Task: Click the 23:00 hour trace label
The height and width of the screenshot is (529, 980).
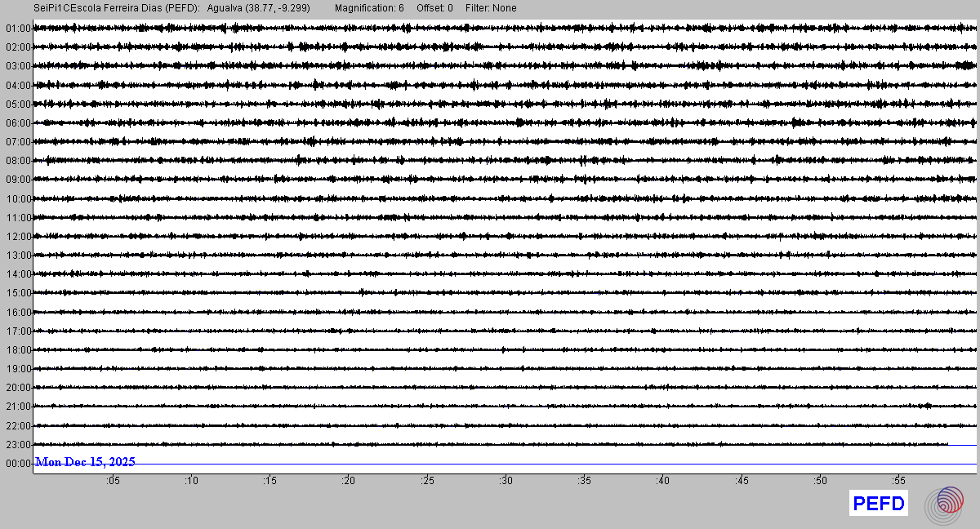Action: pyautogui.click(x=17, y=445)
